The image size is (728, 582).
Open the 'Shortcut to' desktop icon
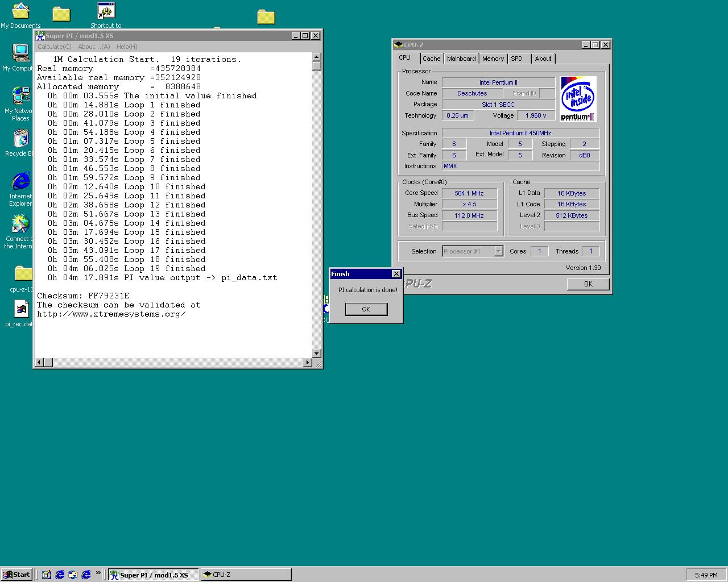(x=106, y=15)
